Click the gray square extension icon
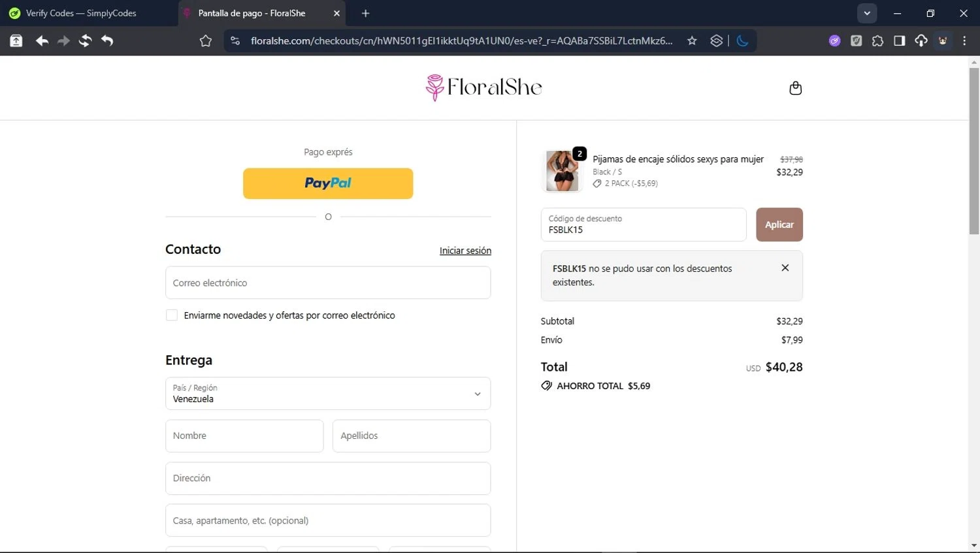This screenshot has height=553, width=980. click(856, 41)
